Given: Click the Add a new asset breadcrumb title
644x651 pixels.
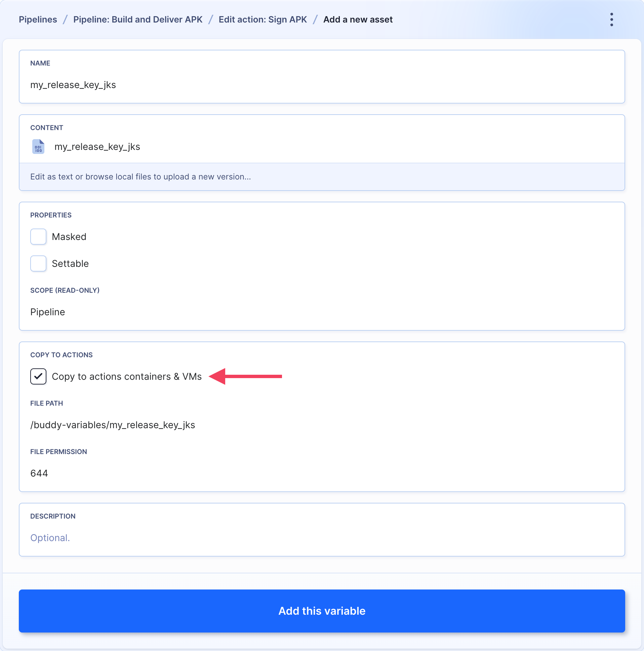Looking at the screenshot, I should pyautogui.click(x=358, y=19).
